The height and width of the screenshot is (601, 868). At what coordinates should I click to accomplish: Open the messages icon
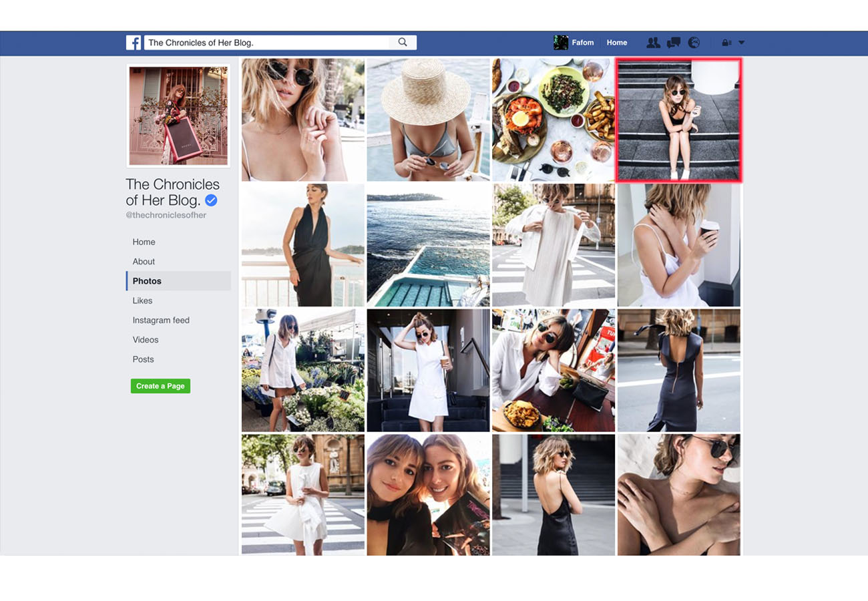674,43
